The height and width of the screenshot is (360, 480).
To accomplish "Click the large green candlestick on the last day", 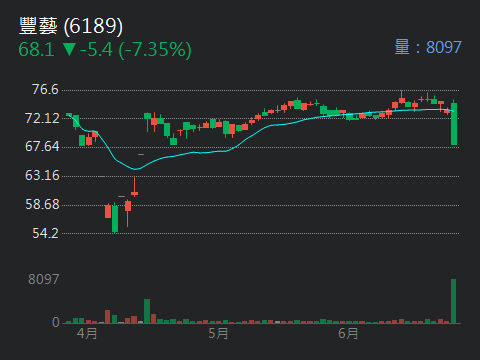I will (x=454, y=124).
